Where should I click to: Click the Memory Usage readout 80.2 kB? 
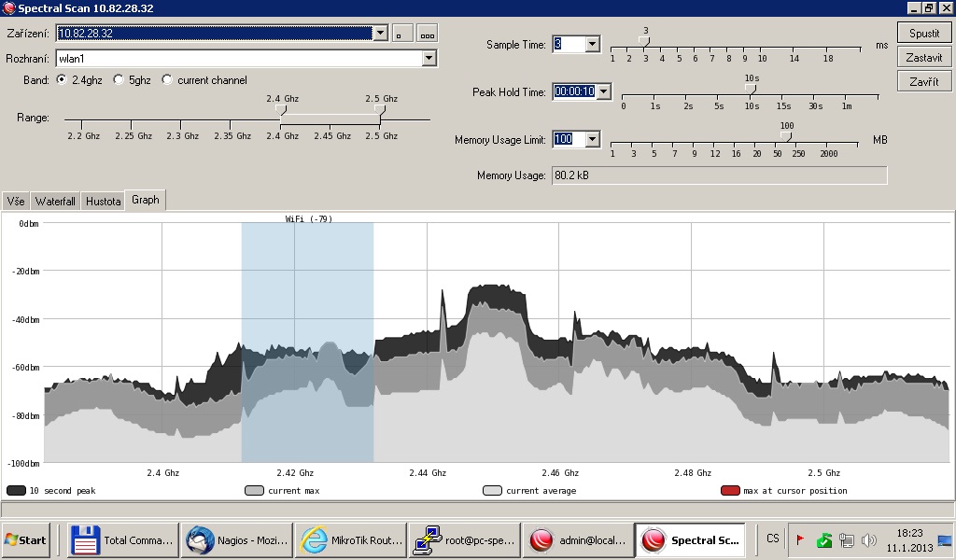point(720,175)
